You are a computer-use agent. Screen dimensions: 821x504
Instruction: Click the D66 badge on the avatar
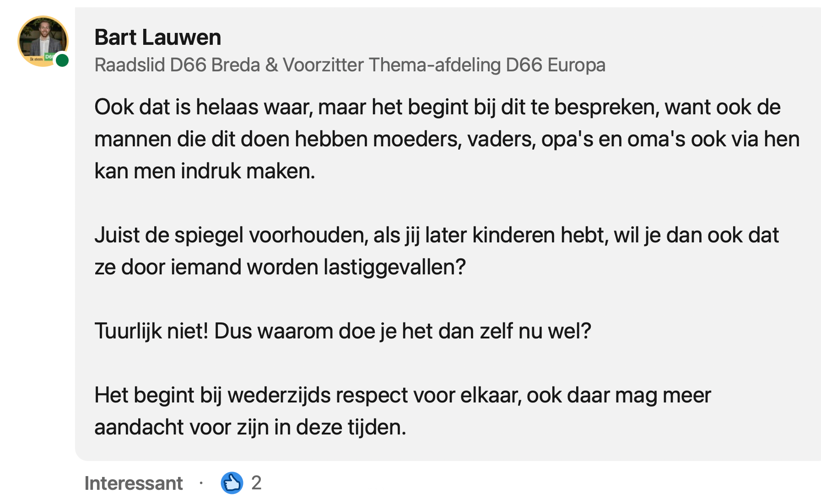click(x=49, y=57)
